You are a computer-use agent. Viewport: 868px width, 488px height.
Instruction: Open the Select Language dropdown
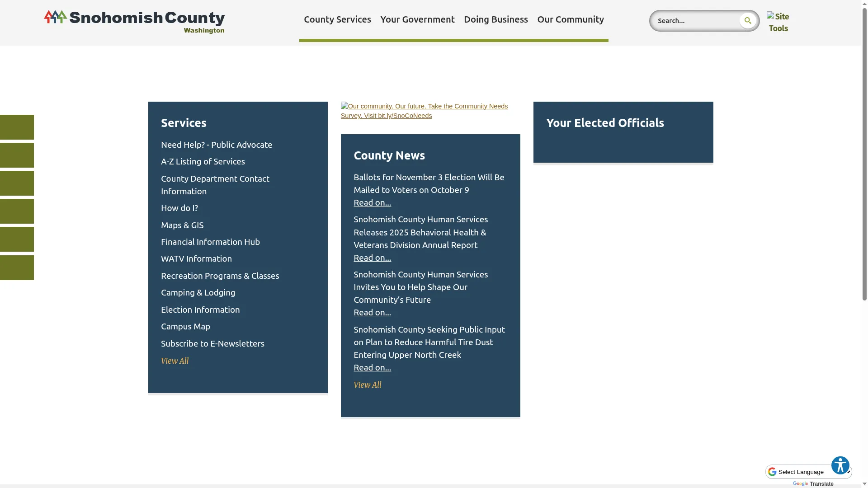(x=808, y=472)
